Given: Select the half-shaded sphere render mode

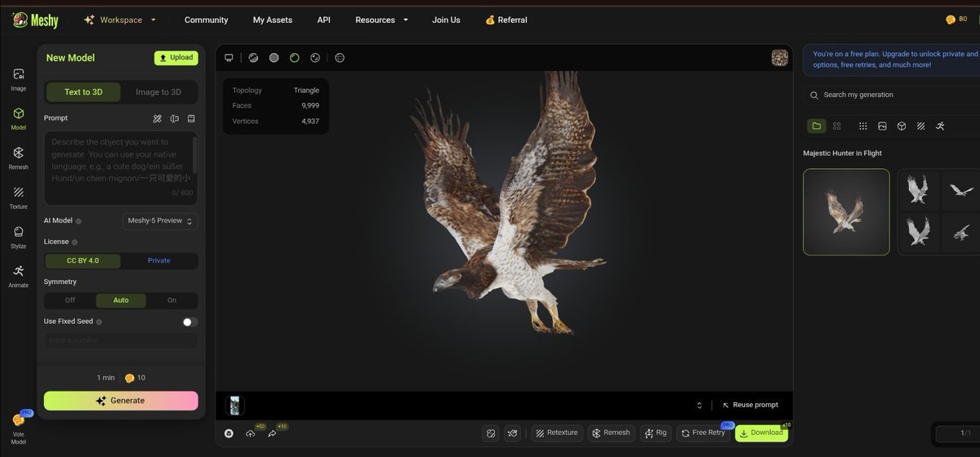Looking at the screenshot, I should (x=253, y=58).
